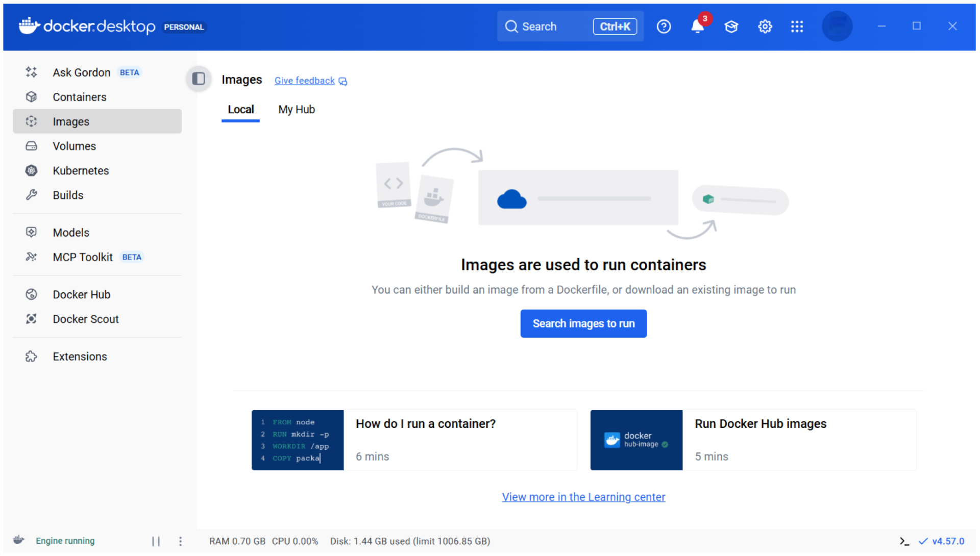Open Docker Desktop settings gear
Image resolution: width=980 pixels, height=556 pixels.
(x=765, y=27)
